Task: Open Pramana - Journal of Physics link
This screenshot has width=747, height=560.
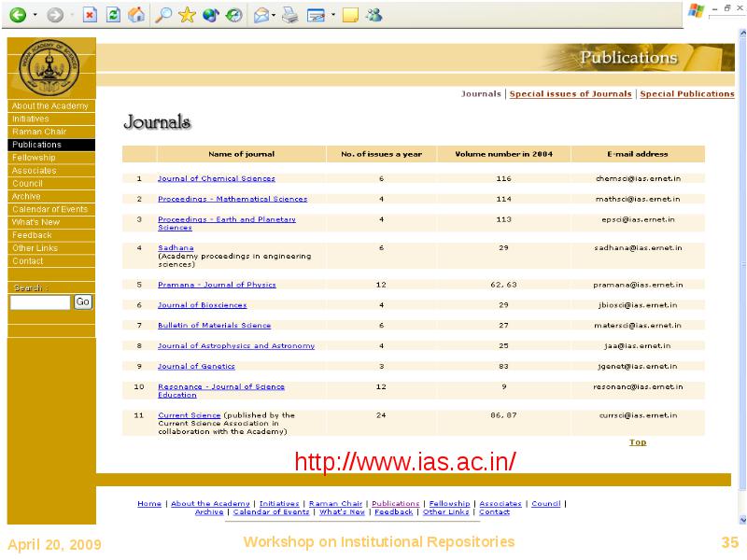Action: point(217,285)
